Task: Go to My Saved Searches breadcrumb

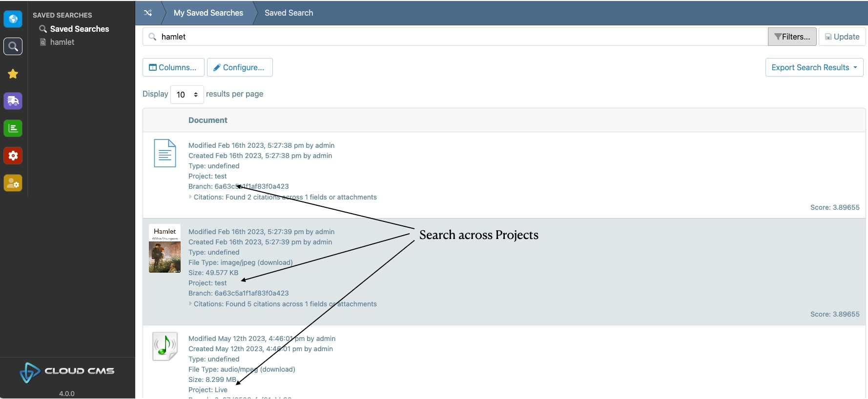Action: tap(208, 13)
